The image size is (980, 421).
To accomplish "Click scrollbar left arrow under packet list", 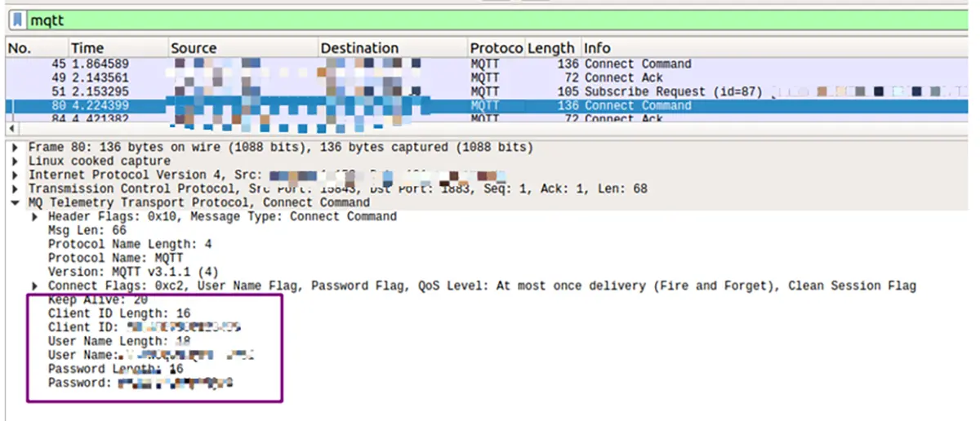I will [x=11, y=129].
